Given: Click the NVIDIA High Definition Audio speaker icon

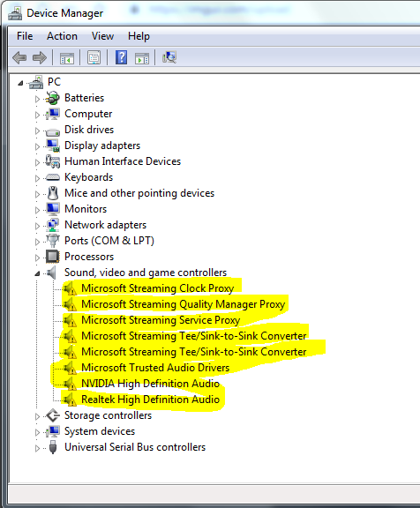Looking at the screenshot, I should point(70,384).
